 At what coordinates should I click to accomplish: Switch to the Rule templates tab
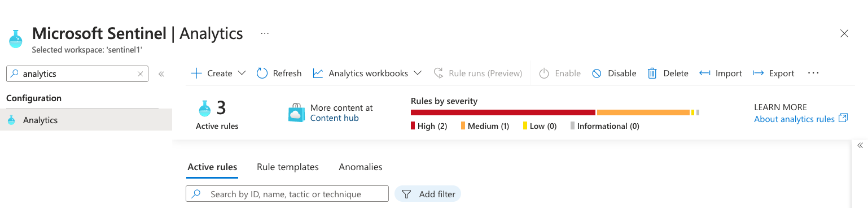[288, 167]
